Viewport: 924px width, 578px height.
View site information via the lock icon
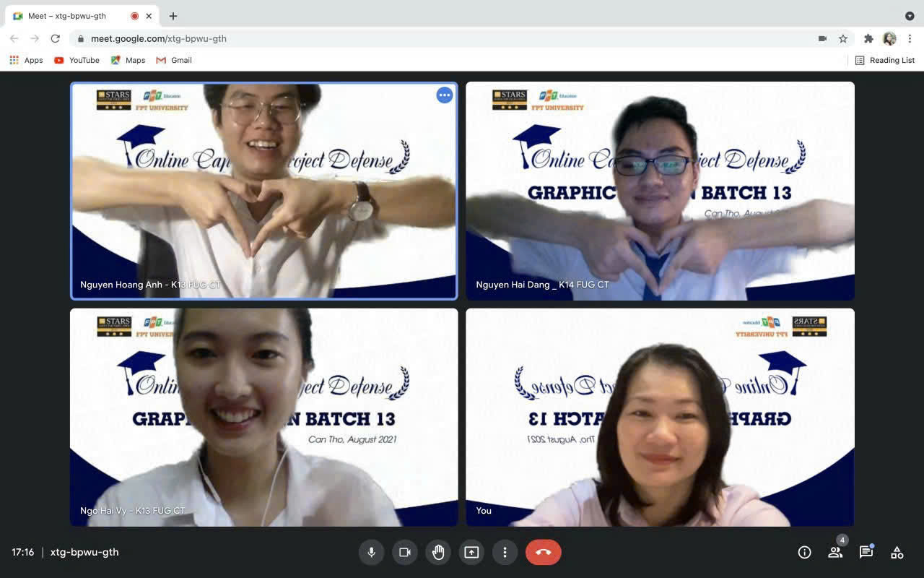(x=80, y=38)
